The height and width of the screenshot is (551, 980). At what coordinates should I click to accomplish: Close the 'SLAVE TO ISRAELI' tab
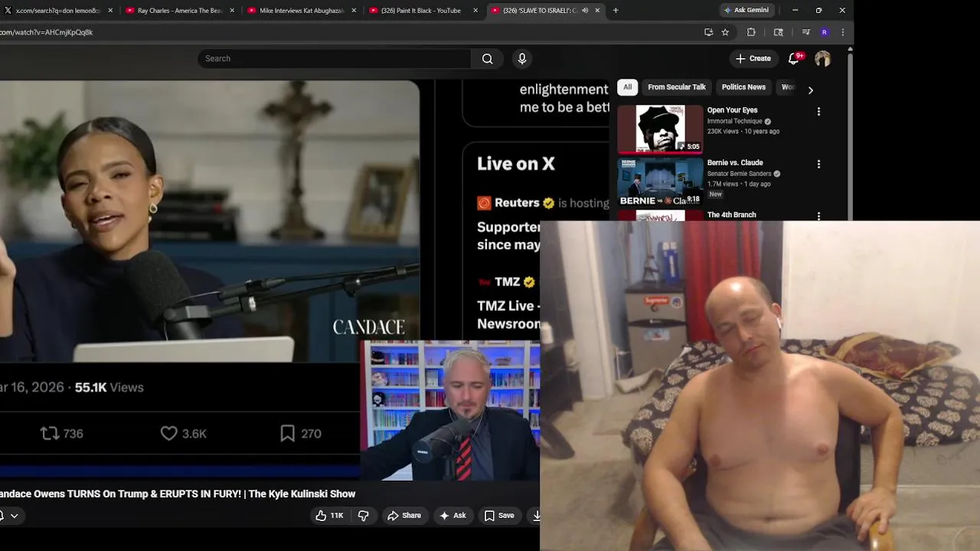pyautogui.click(x=597, y=11)
